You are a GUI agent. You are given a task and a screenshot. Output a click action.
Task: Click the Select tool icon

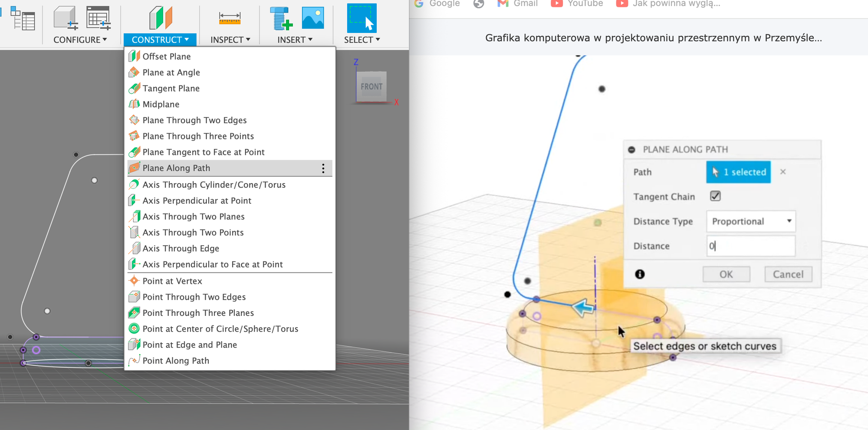(362, 18)
